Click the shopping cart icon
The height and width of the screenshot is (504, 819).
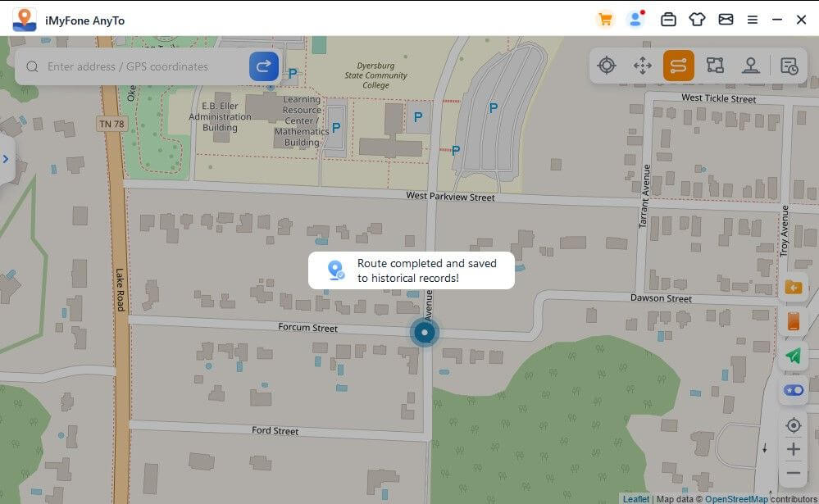(605, 20)
